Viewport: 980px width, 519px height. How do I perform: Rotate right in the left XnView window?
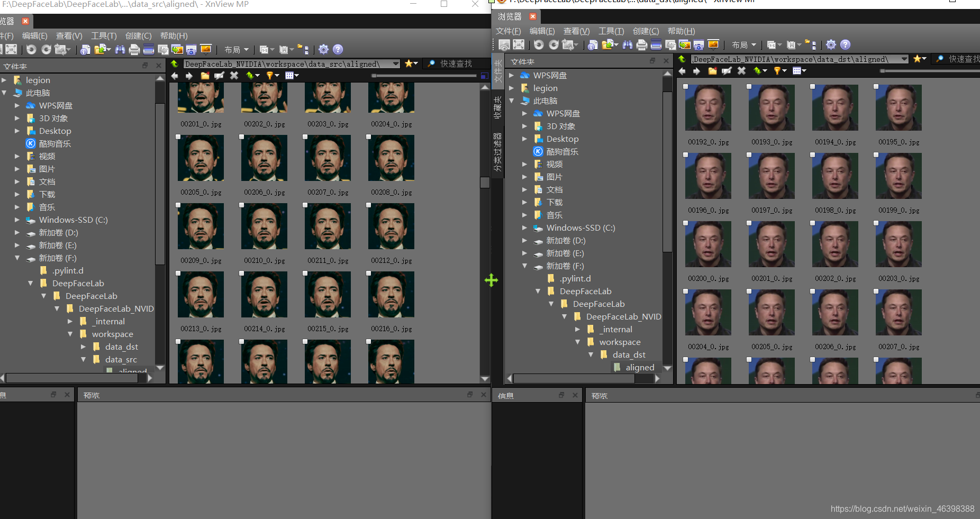tap(47, 49)
